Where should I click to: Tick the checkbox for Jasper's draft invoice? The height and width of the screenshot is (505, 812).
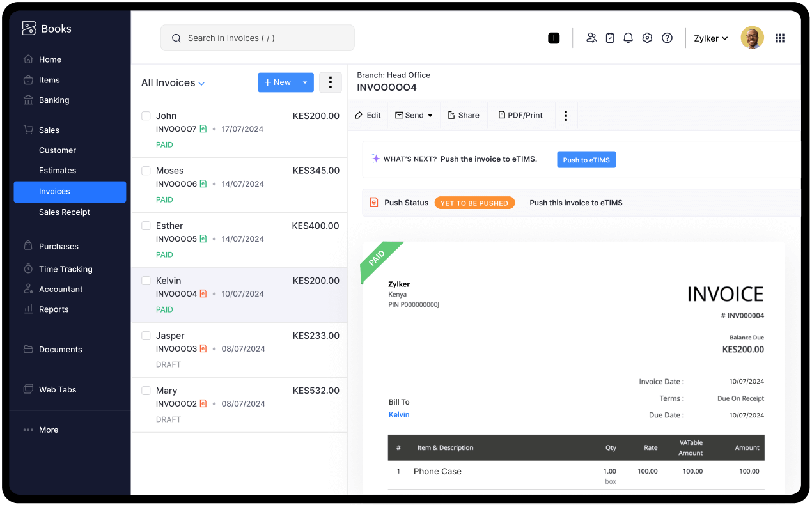point(146,335)
